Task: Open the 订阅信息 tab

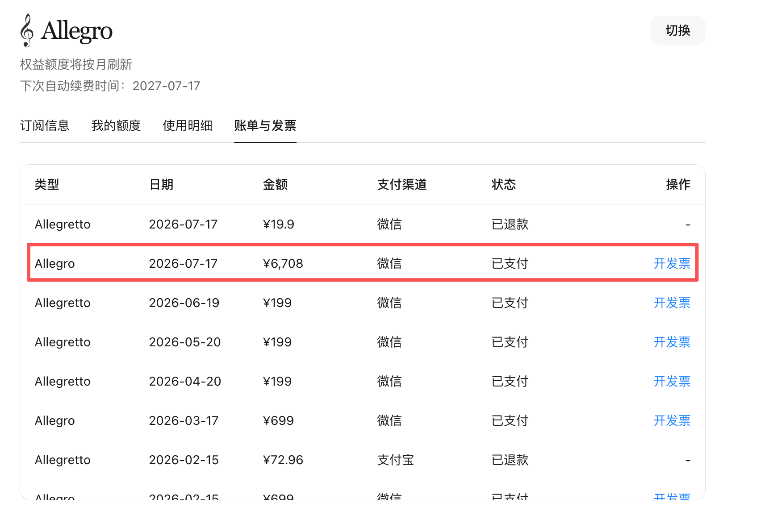Action: (45, 126)
